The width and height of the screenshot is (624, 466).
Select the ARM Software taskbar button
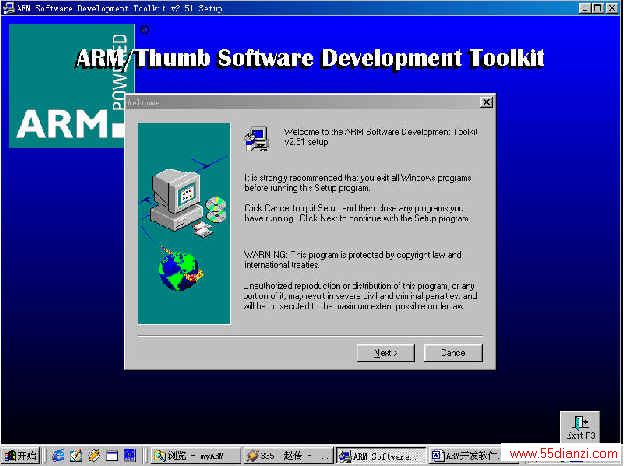coord(381,456)
